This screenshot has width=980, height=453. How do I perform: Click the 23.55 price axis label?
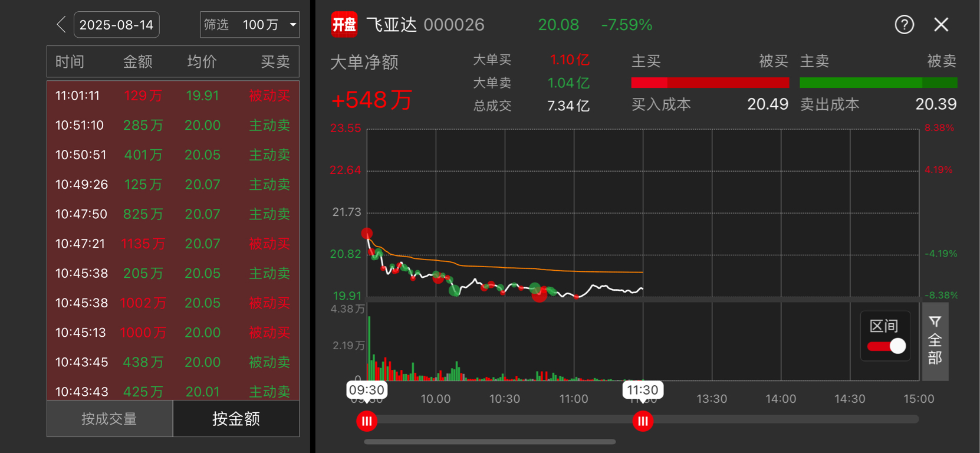[x=346, y=128]
